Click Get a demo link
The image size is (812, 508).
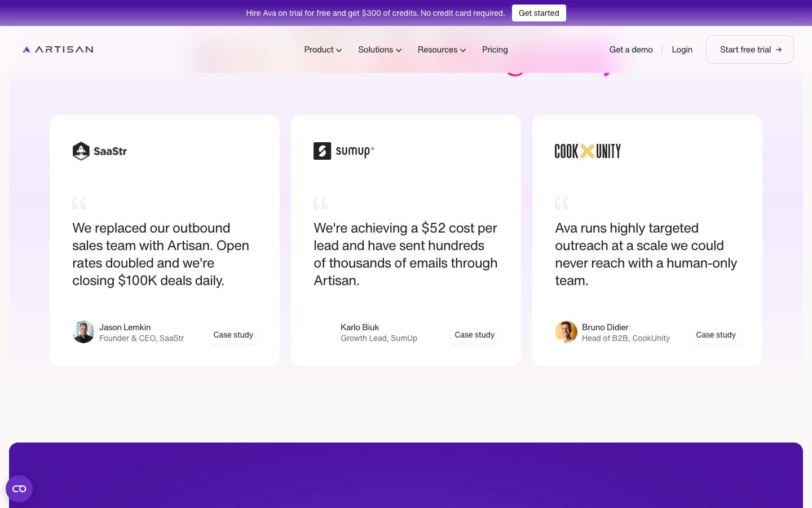point(631,50)
